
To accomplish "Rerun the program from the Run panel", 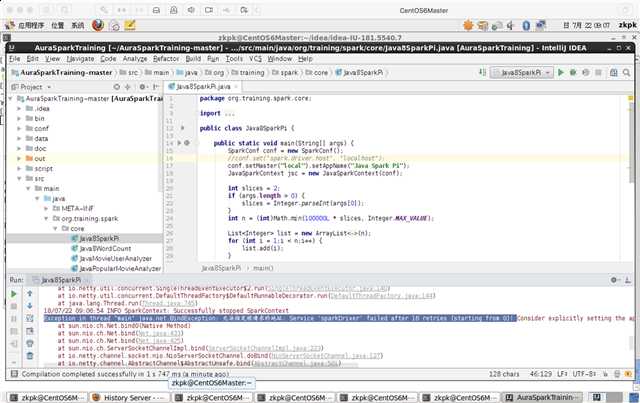I will [x=13, y=294].
